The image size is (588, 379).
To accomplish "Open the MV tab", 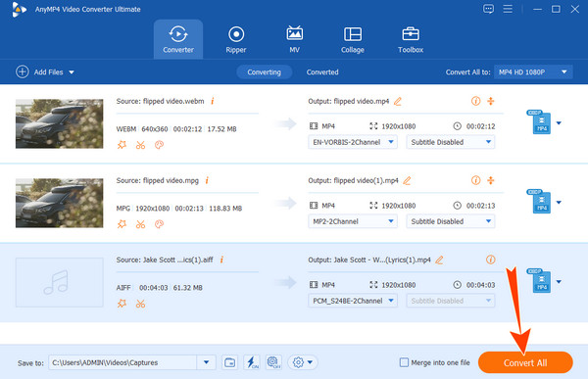I will coord(294,39).
